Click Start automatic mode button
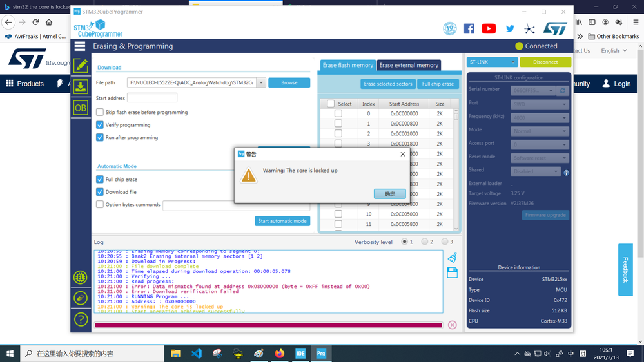The width and height of the screenshot is (644, 362). point(282,221)
